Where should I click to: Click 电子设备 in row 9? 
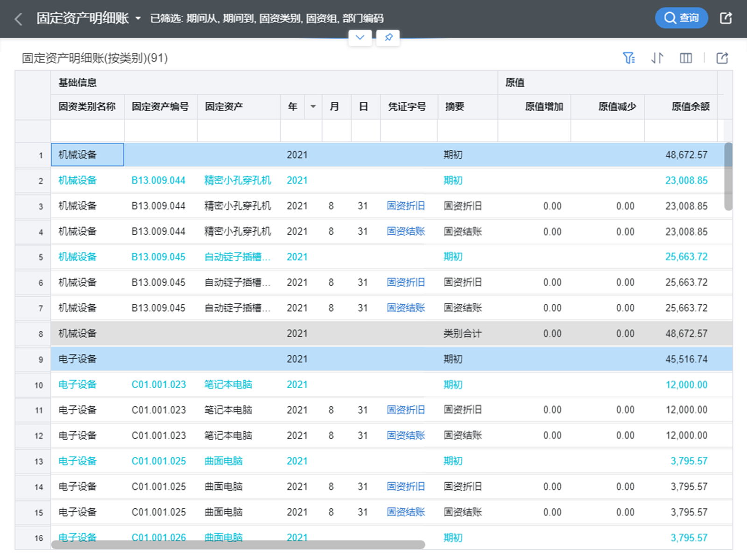(78, 359)
